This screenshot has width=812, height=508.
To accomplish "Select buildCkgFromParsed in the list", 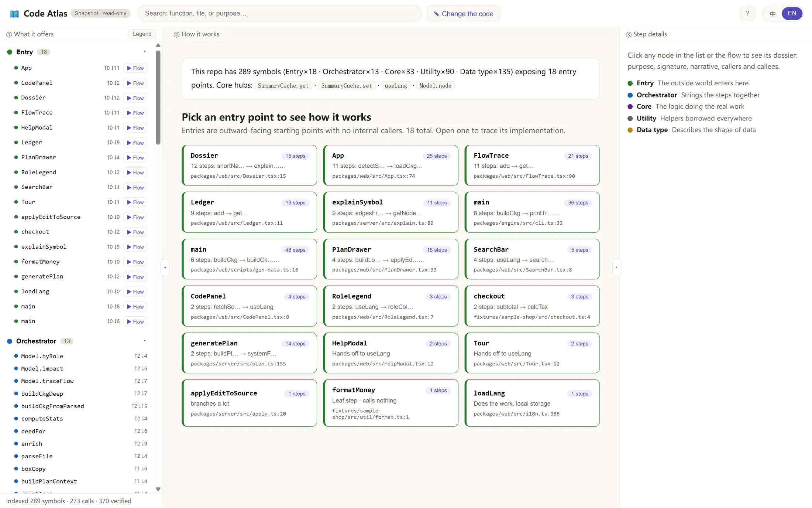I will 80,406.
